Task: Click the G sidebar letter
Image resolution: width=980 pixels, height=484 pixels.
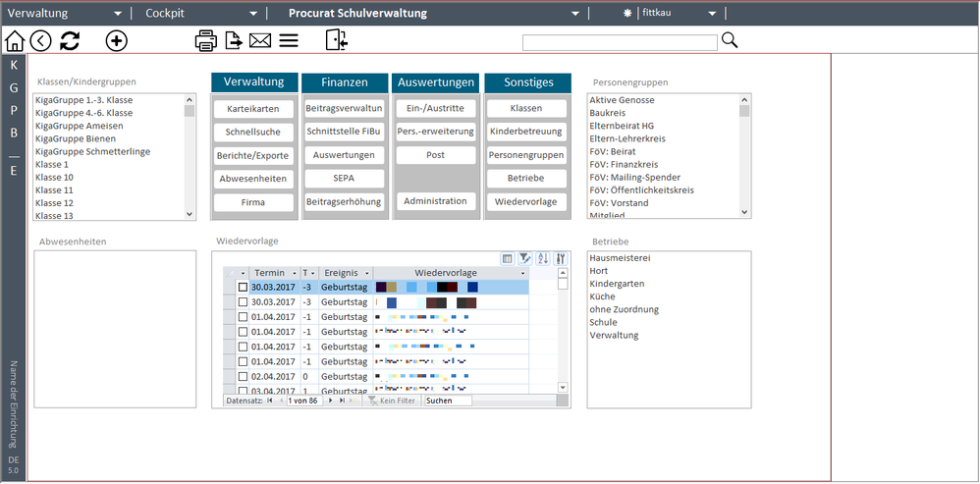Action: (x=14, y=88)
